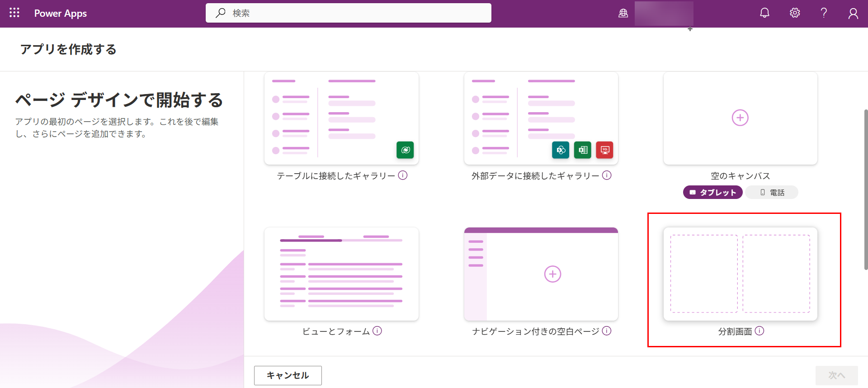This screenshot has width=868, height=388.
Task: Click the environment globe icon
Action: [x=623, y=13]
